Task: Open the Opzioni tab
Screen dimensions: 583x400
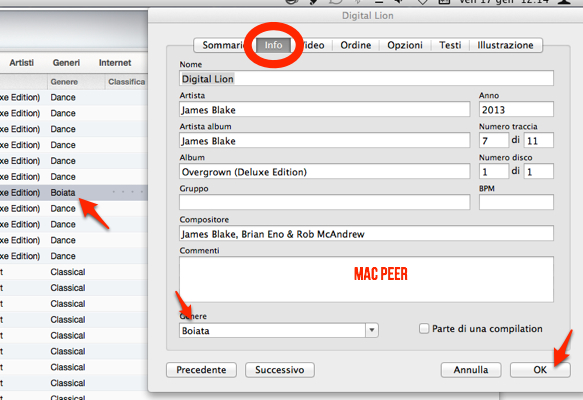Action: coord(405,45)
